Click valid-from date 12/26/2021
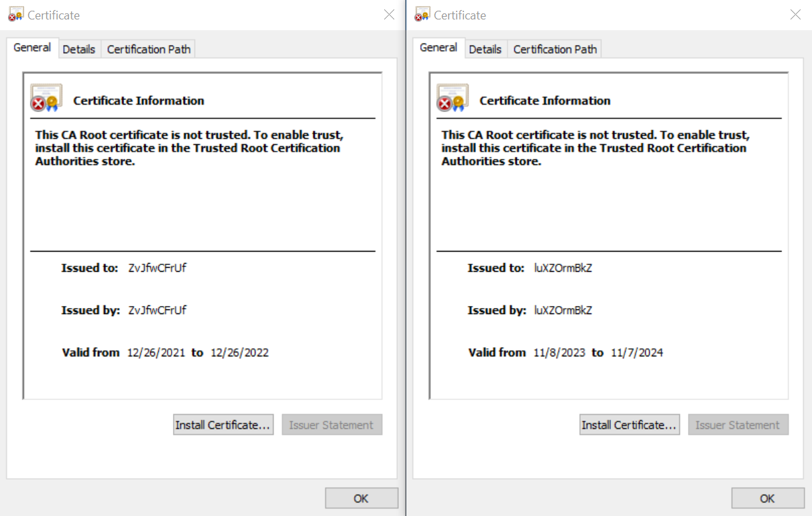812x516 pixels. click(156, 352)
